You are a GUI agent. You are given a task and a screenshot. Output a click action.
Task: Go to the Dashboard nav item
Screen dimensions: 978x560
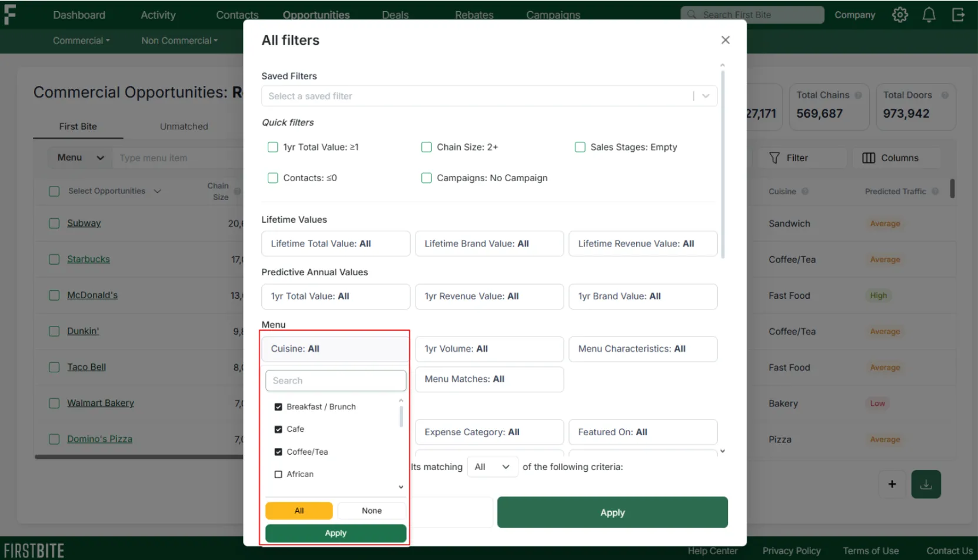point(79,15)
